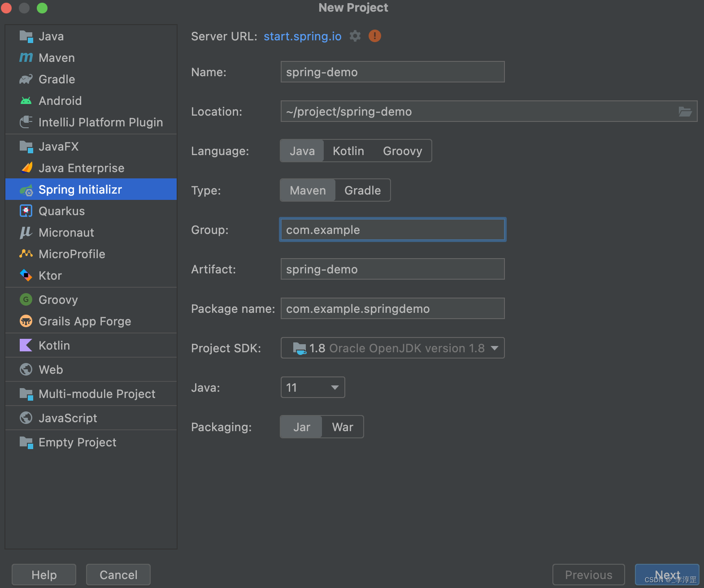
Task: Click the Previous button
Action: [589, 575]
